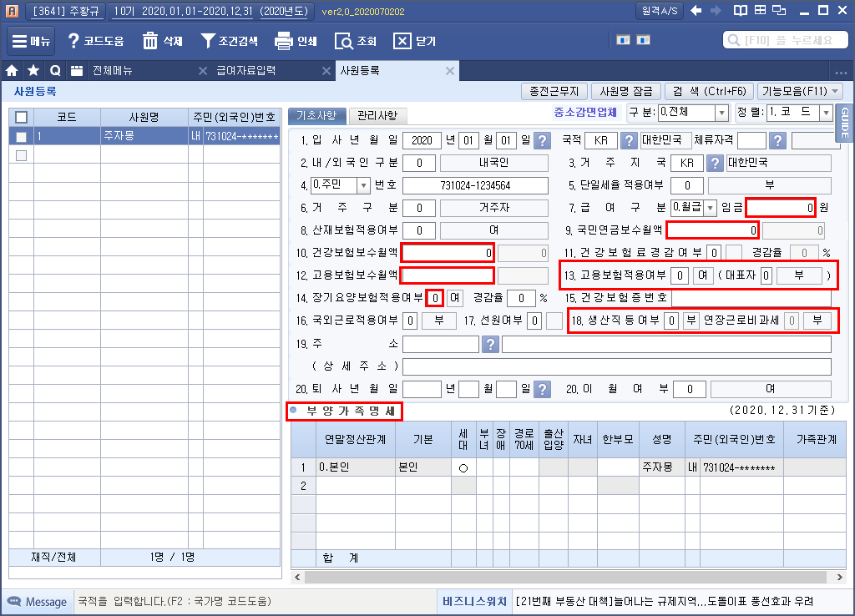Click second panel layout icon in toolbar

coord(644,40)
